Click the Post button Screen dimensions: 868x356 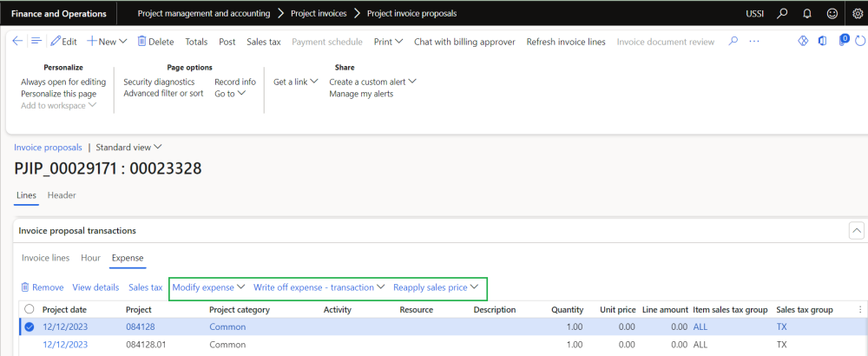[x=227, y=42]
